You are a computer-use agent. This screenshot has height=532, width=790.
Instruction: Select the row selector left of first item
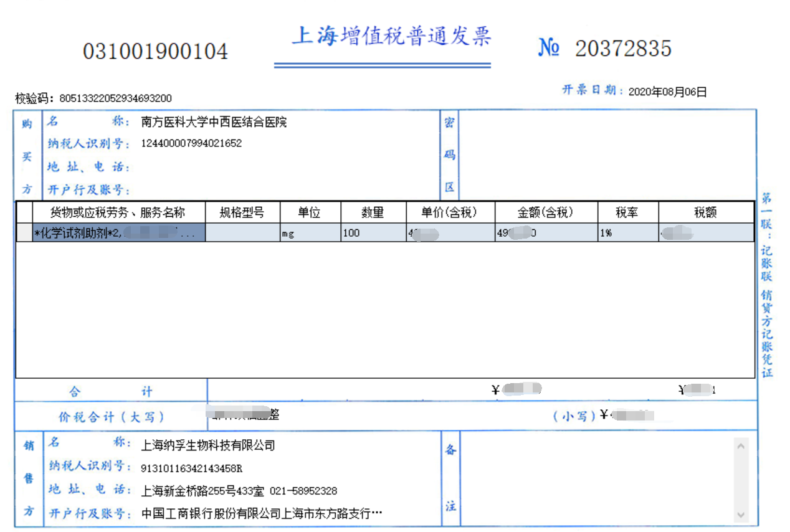click(24, 233)
